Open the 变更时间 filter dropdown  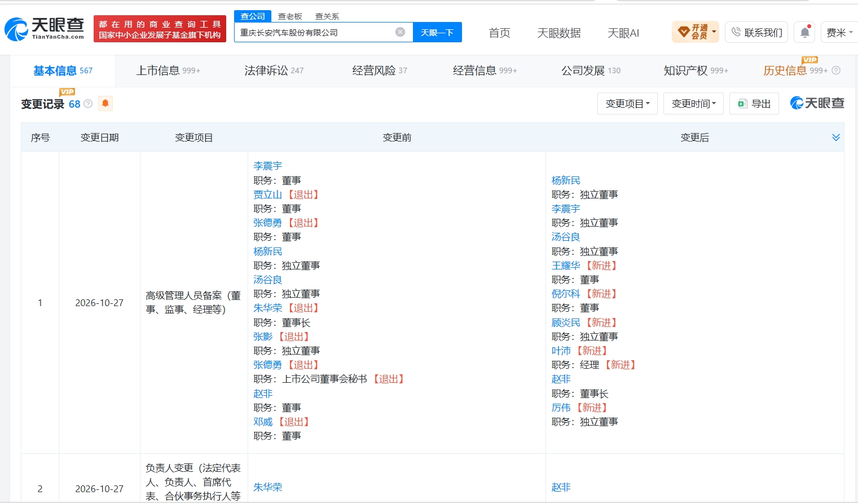(693, 104)
